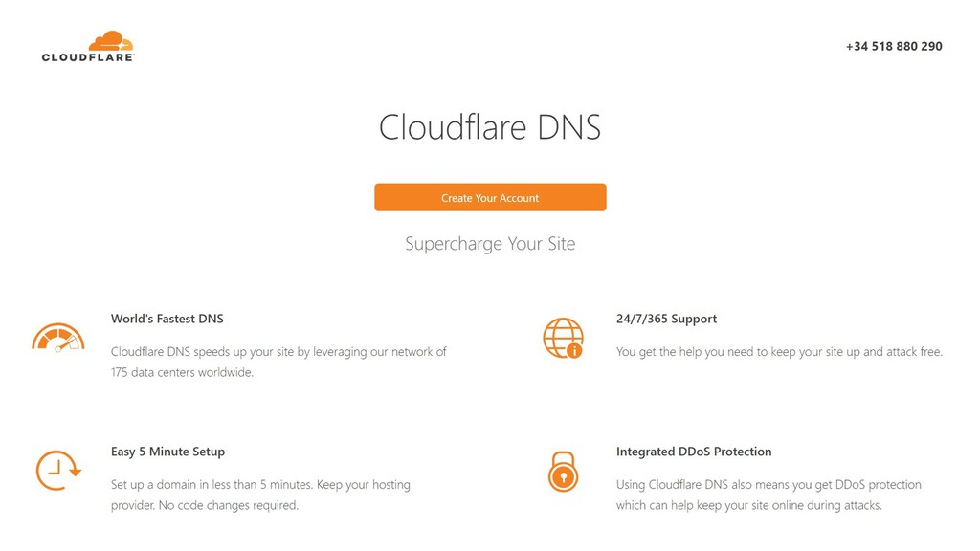
Task: Click the '175 data centers worldwide' text
Action: 182,372
